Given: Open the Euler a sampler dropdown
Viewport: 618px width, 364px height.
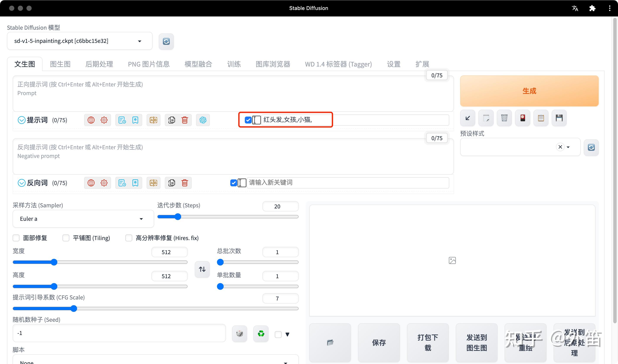Looking at the screenshot, I should click(83, 219).
